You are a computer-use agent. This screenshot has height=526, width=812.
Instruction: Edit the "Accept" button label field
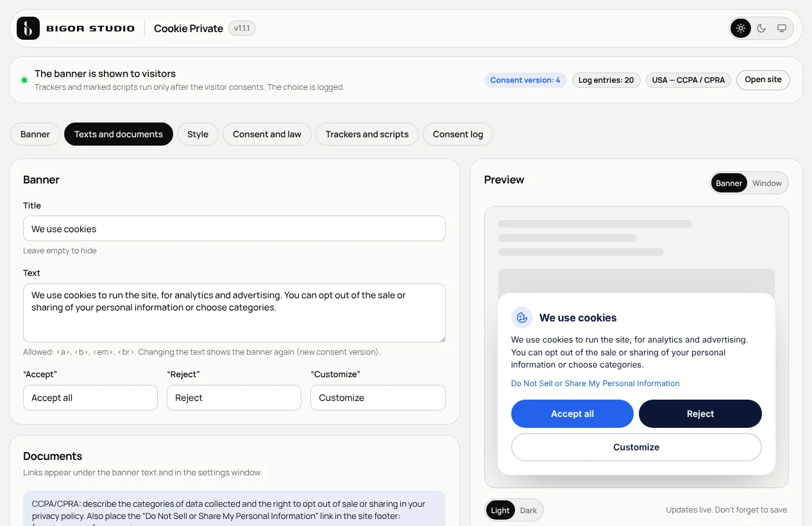click(x=90, y=398)
